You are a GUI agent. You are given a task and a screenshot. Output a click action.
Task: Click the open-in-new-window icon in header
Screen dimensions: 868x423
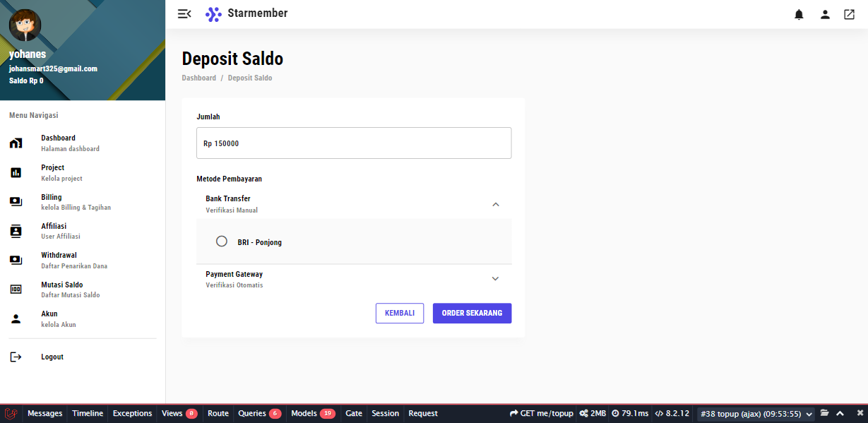(849, 15)
